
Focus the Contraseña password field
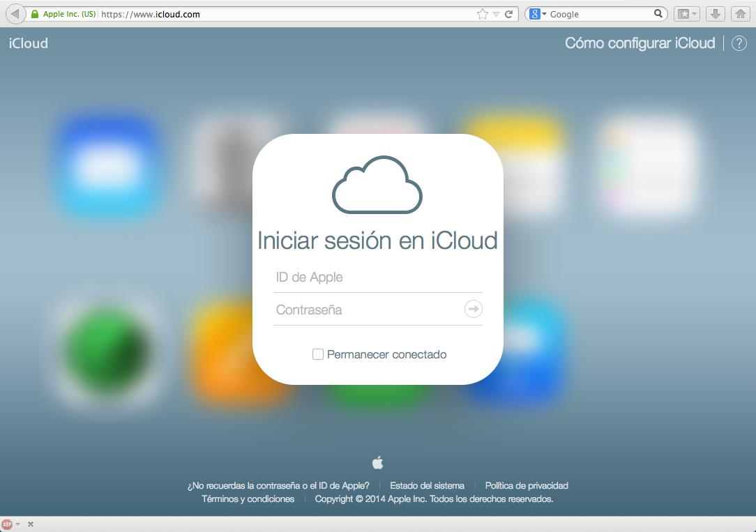tap(368, 310)
